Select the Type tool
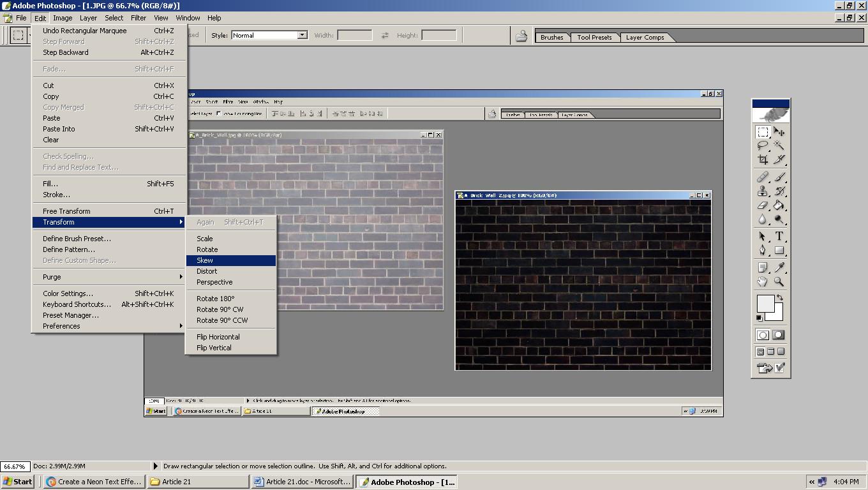This screenshot has width=868, height=490. point(779,236)
